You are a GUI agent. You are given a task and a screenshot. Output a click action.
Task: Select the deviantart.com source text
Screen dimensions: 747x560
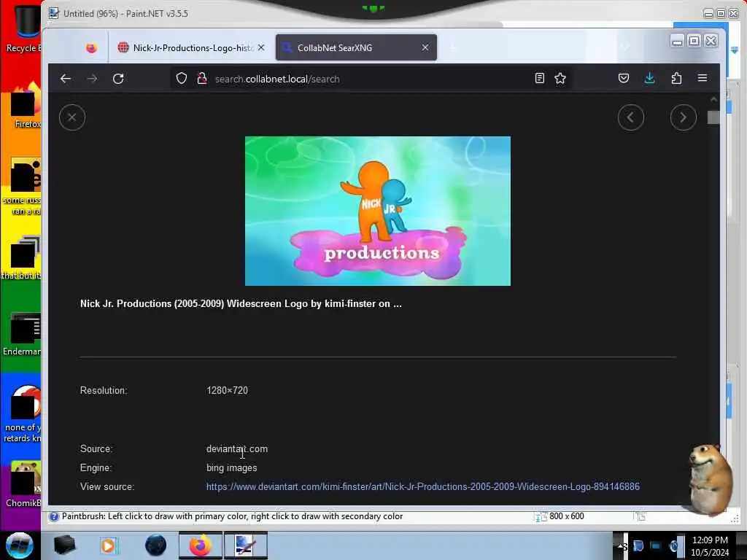click(x=237, y=449)
